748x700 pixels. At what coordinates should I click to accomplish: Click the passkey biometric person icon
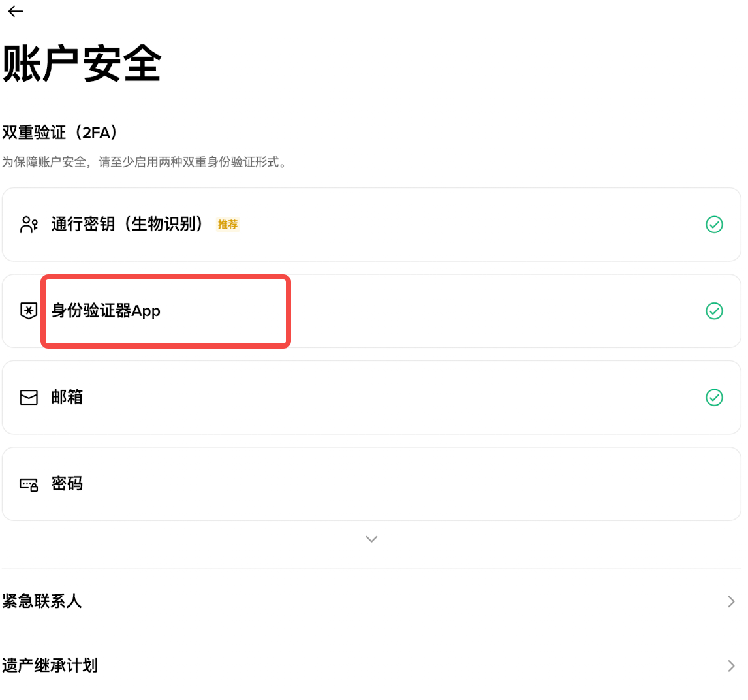(x=29, y=225)
